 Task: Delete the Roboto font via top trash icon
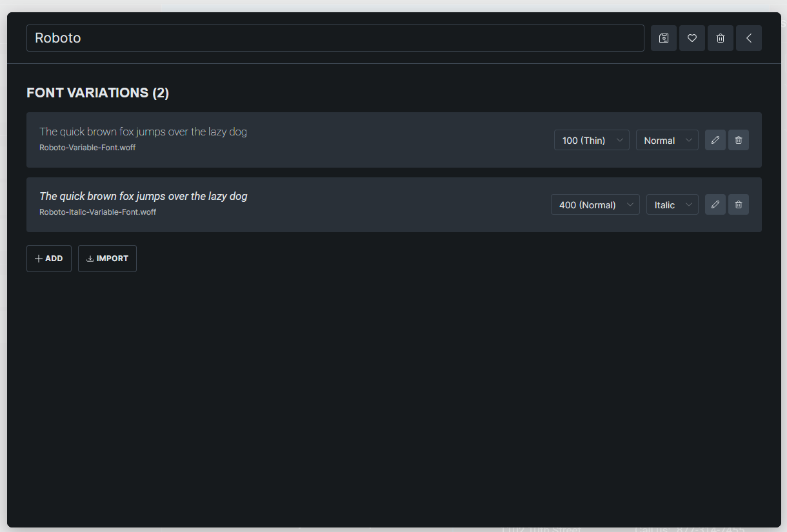click(721, 38)
